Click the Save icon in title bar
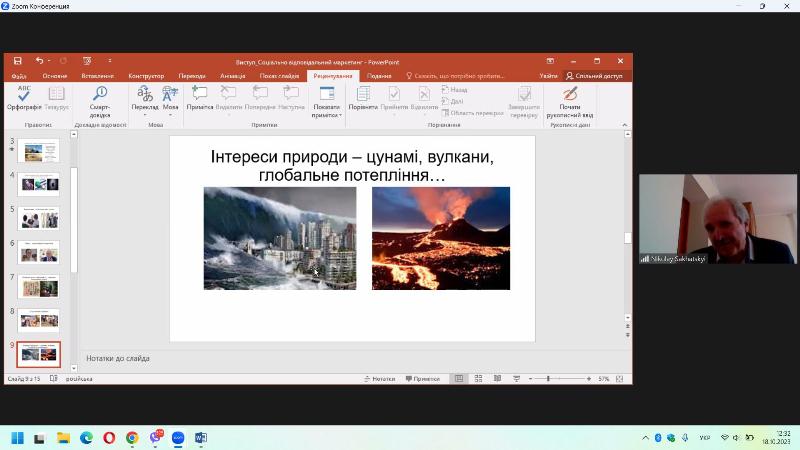 tap(17, 61)
